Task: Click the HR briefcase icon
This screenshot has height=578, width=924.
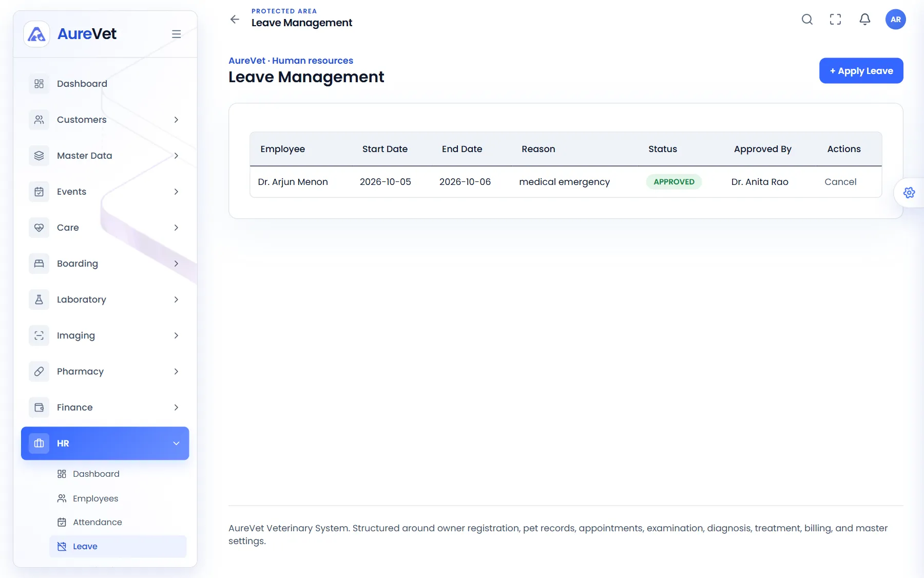Action: pos(39,443)
